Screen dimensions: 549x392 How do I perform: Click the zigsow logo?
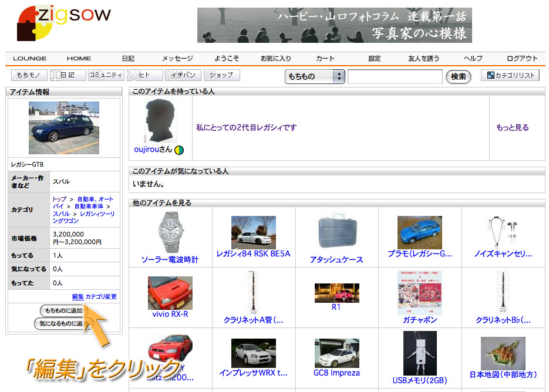coord(64,23)
